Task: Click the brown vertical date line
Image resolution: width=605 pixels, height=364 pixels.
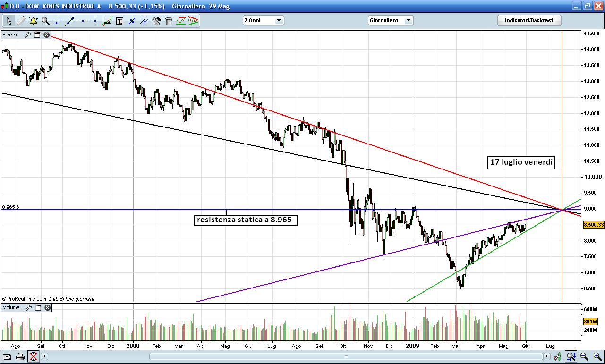Action: [x=562, y=165]
